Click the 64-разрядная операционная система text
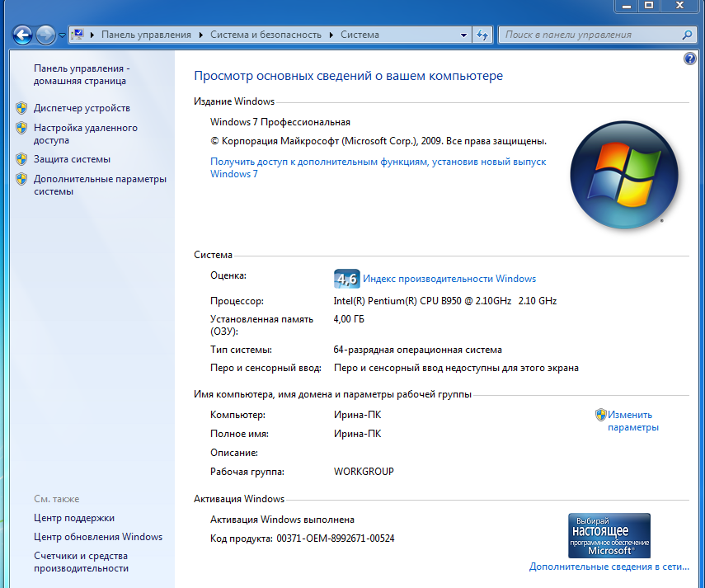 click(418, 350)
